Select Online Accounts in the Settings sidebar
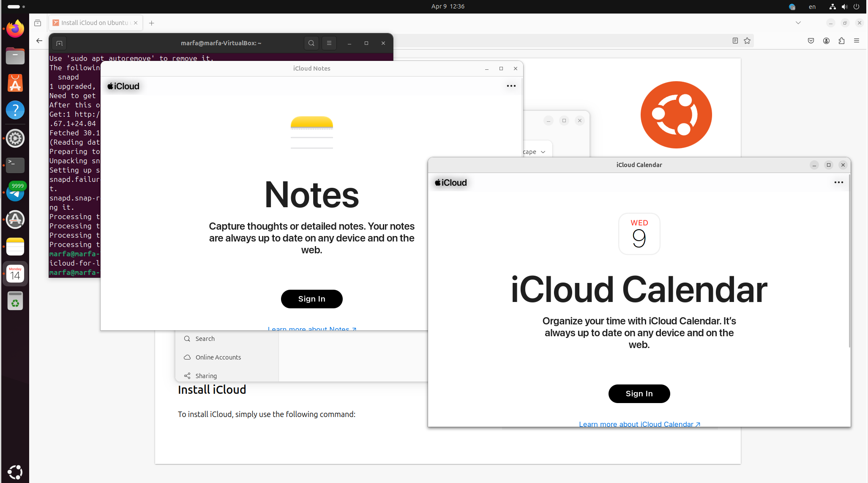This screenshot has width=868, height=483. [218, 357]
